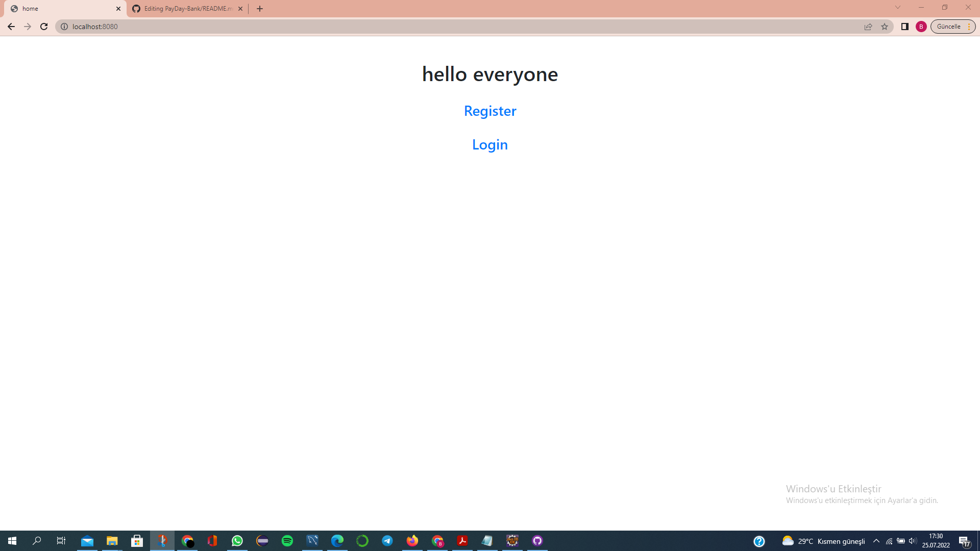980x551 pixels.
Task: Open a new browser tab
Action: 260,9
